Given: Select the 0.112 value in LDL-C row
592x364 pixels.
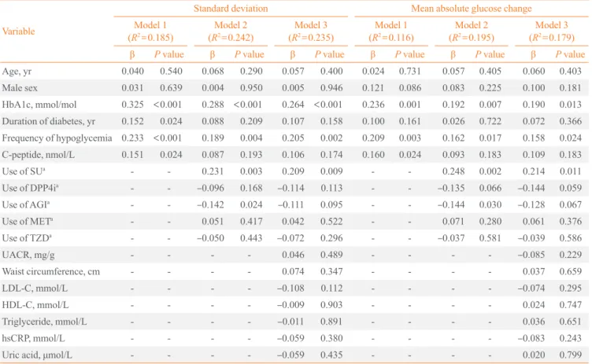Looking at the screenshot, I should pos(331,289).
